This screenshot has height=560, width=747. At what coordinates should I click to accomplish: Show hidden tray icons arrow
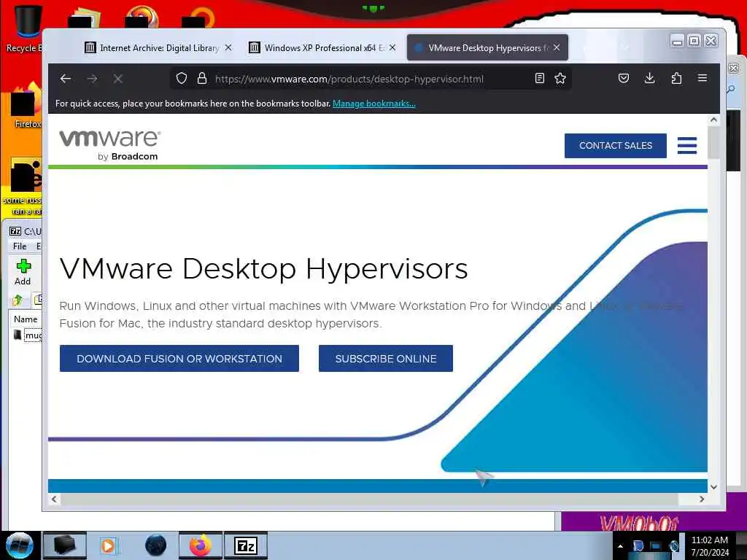pyautogui.click(x=620, y=546)
